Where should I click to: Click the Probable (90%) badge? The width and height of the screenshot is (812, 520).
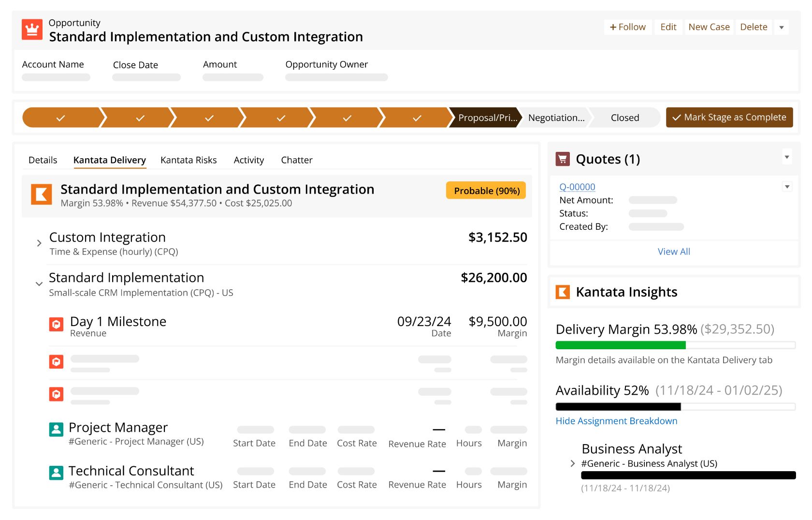(x=486, y=191)
